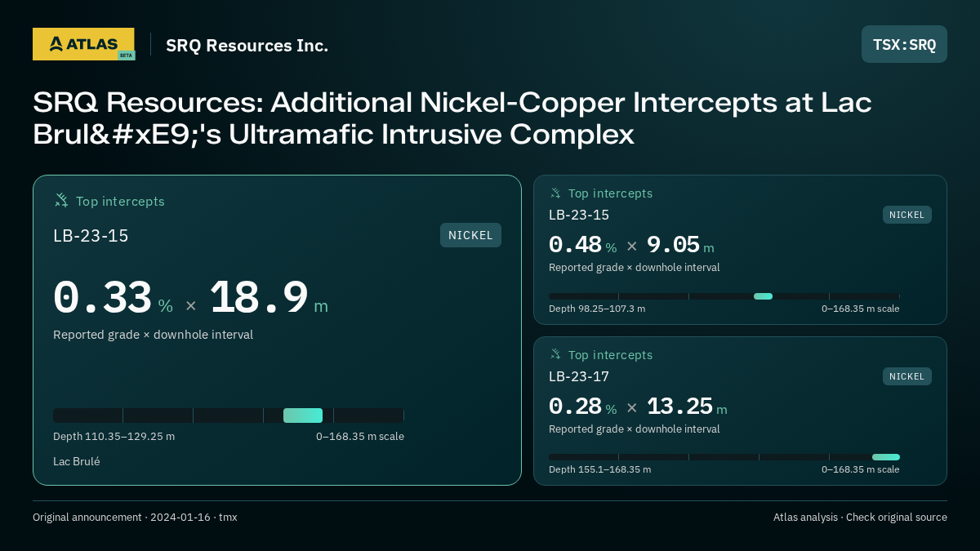Click the 0.48 grade value
Viewport: 980px width, 551px height.
click(x=575, y=245)
